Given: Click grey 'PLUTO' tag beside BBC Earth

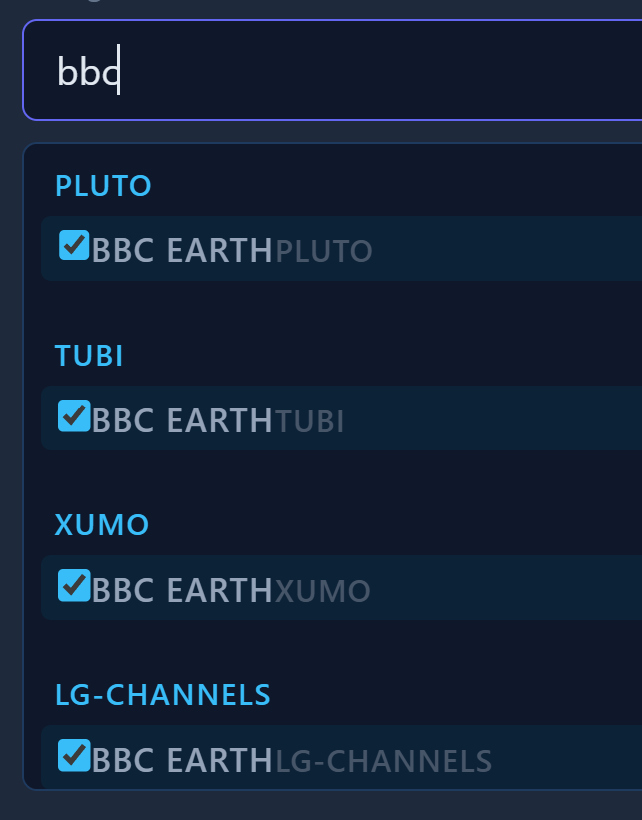Looking at the screenshot, I should [x=324, y=251].
